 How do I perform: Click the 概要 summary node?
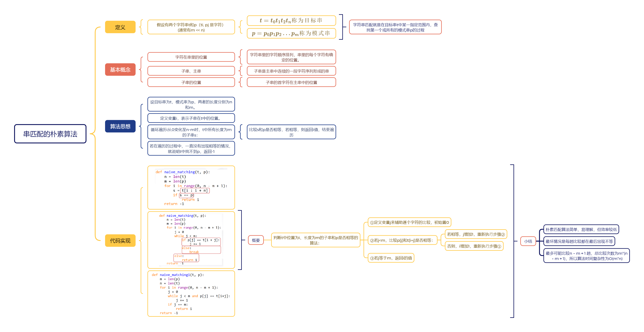[x=256, y=240]
